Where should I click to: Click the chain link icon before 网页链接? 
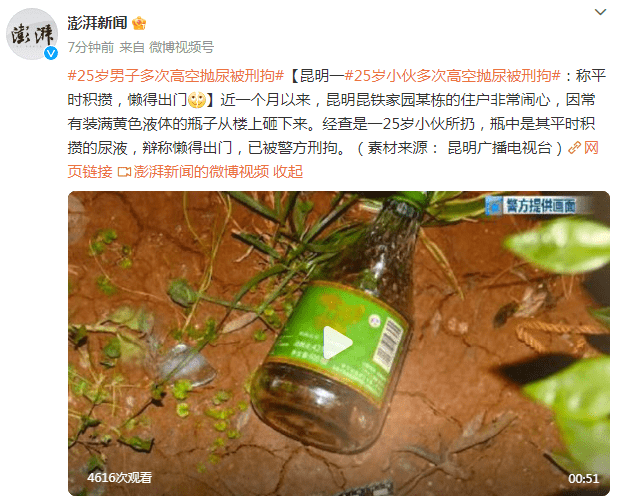pos(574,148)
